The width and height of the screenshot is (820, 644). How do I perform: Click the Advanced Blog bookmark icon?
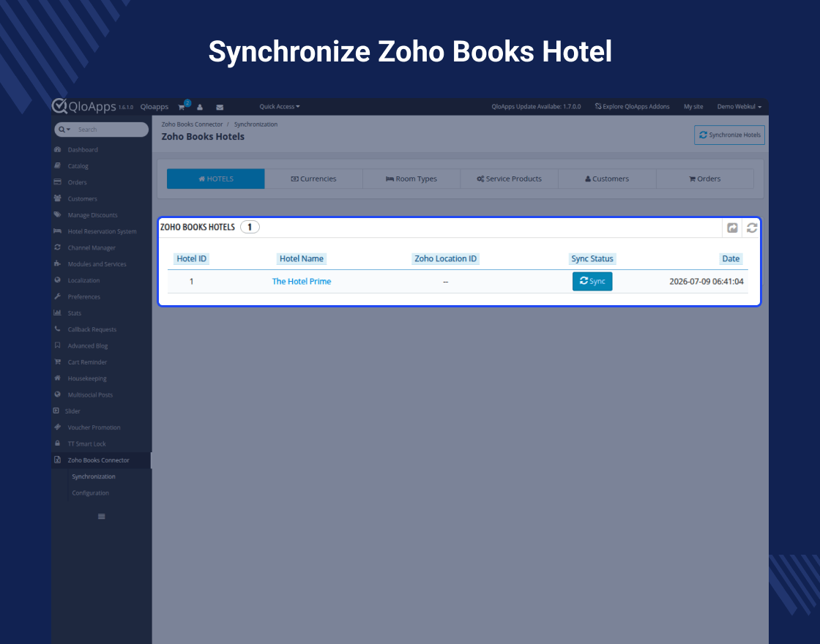pos(58,345)
